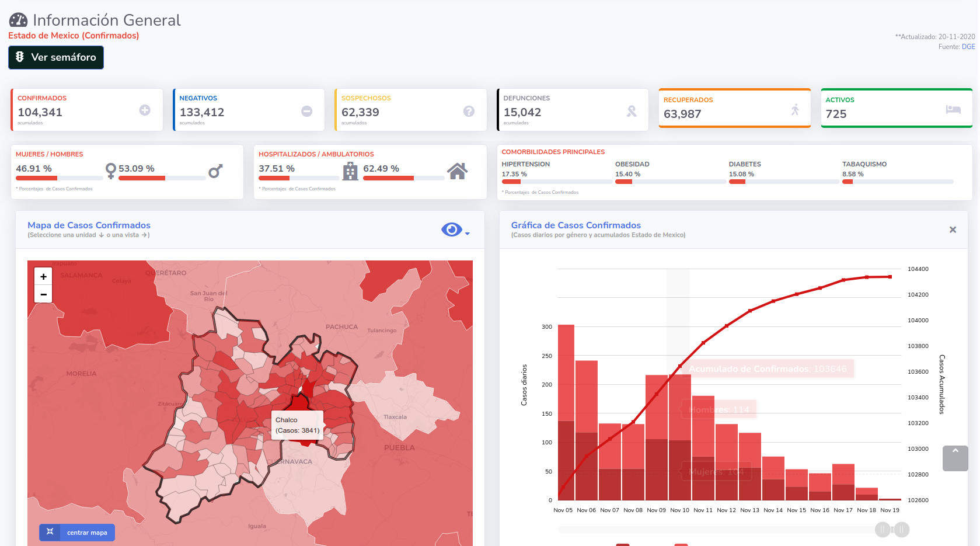Click the question mark icon in Sospechosos card
This screenshot has height=546, width=980.
pos(469,111)
